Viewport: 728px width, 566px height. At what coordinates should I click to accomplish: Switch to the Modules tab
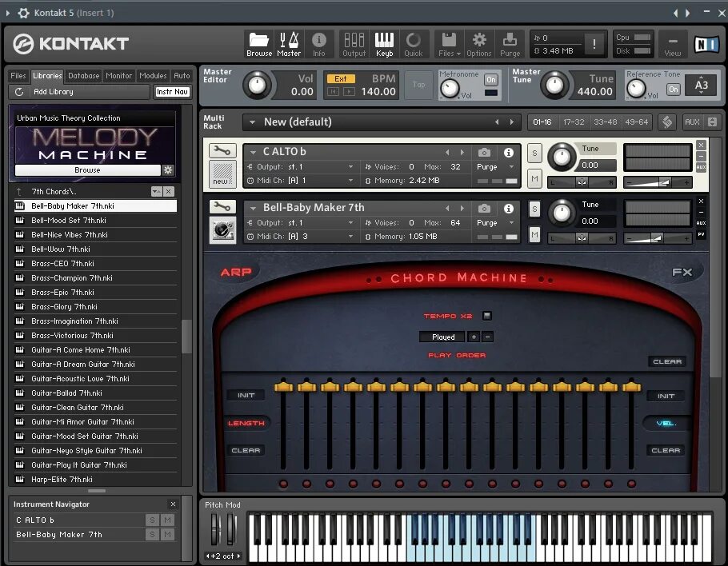click(153, 76)
